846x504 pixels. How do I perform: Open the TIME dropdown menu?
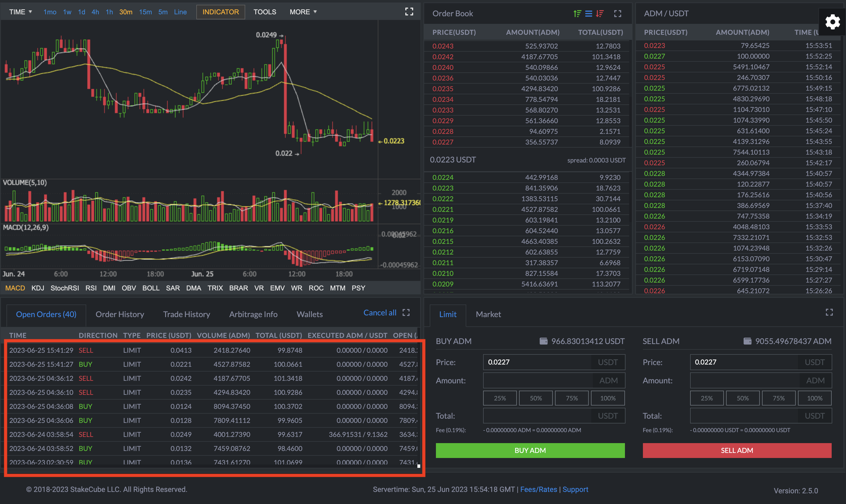(x=21, y=12)
